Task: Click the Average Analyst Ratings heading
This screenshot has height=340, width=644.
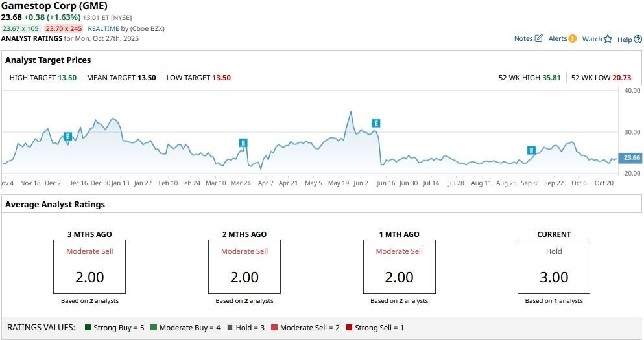Action: (x=55, y=204)
